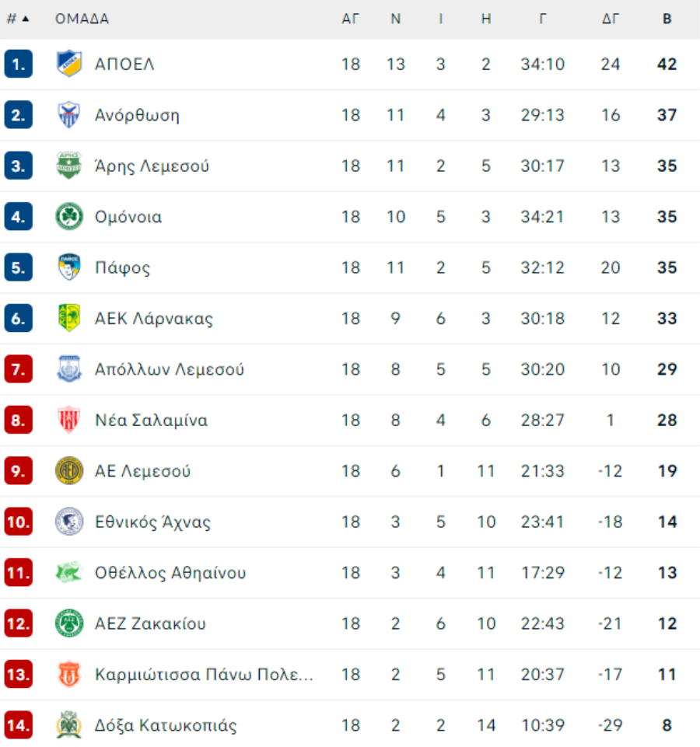700x747 pixels.
Task: Open Απόλλων Λεμεσού team page link
Action: 170,369
